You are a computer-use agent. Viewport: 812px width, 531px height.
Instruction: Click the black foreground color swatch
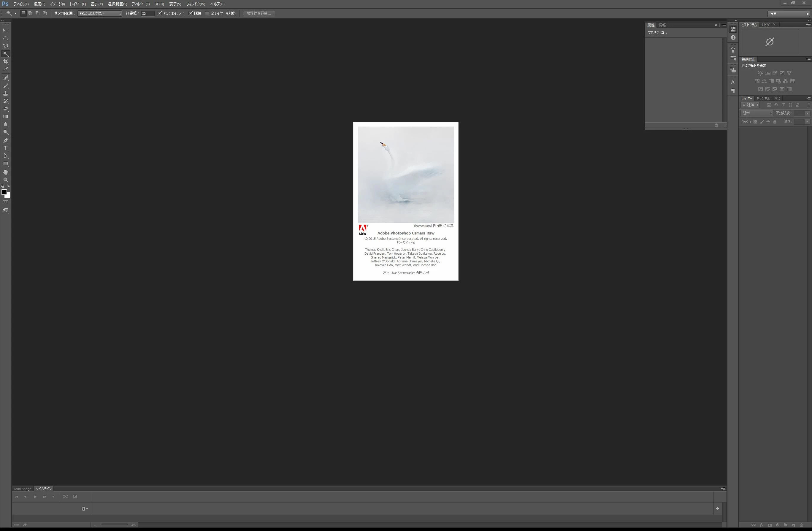pos(4,192)
